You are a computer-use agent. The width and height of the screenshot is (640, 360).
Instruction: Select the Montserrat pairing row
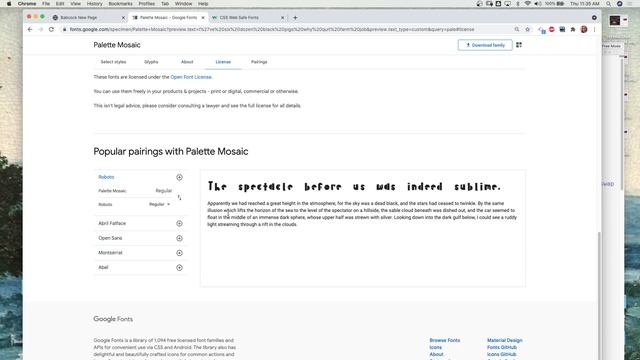(141, 253)
